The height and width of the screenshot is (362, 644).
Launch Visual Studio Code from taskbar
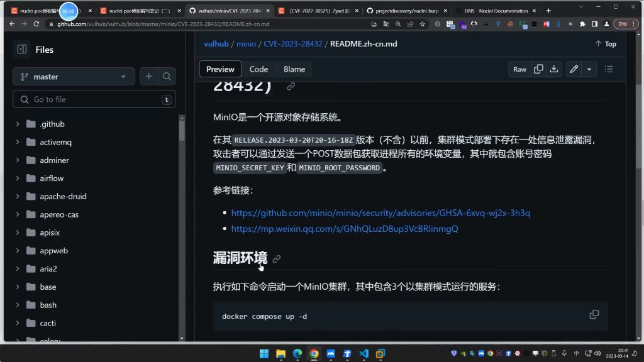tap(364, 353)
